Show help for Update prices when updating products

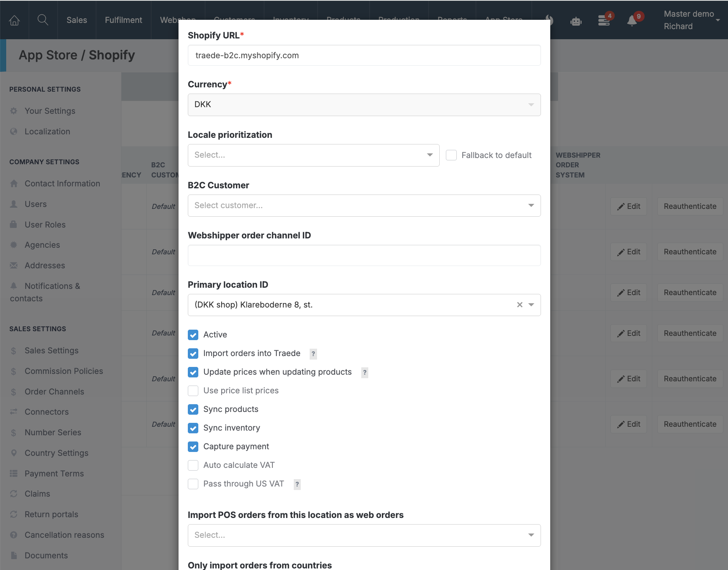[x=365, y=372]
